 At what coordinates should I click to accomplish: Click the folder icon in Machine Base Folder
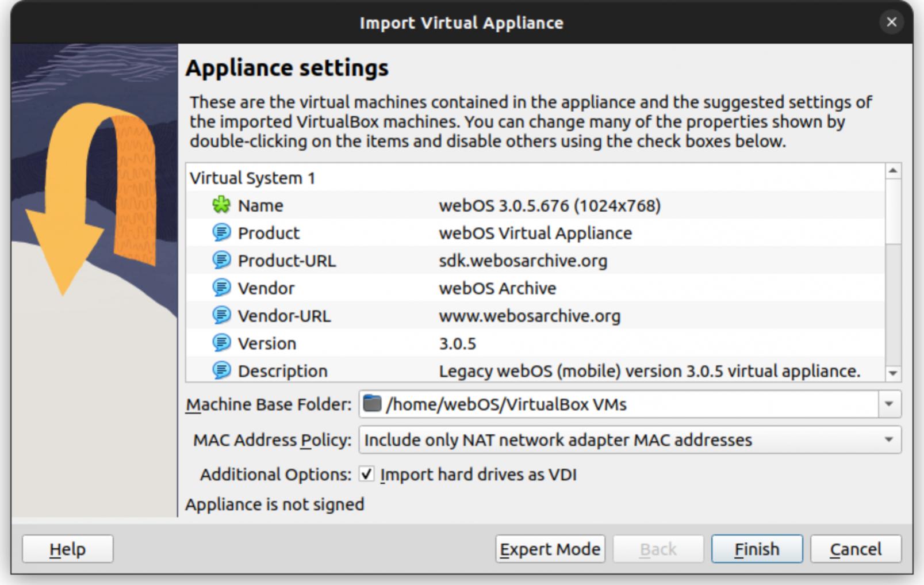point(373,404)
